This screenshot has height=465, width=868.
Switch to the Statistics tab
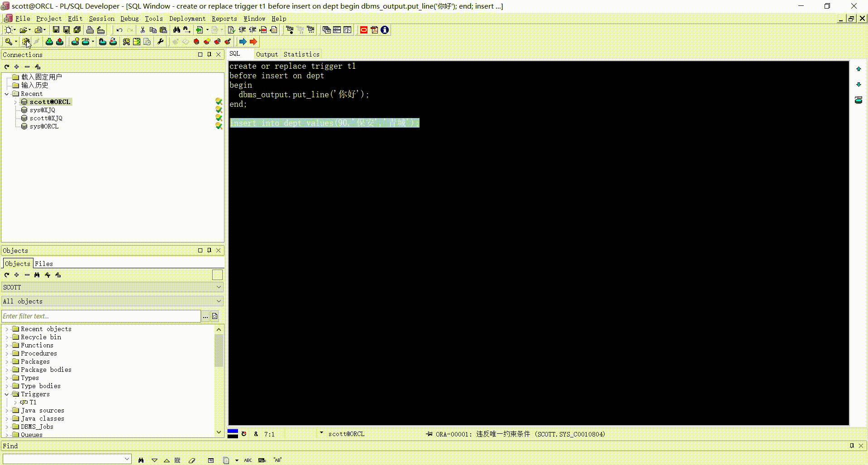coord(301,54)
